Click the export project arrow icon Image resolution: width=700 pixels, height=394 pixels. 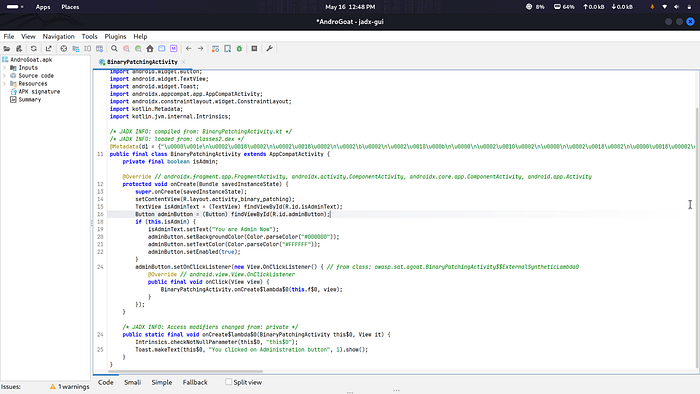[x=48, y=49]
